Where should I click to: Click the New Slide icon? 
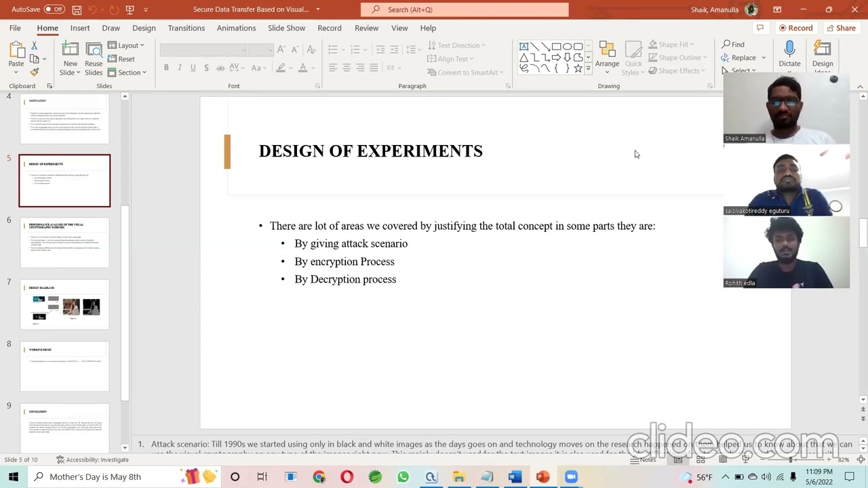pyautogui.click(x=70, y=50)
